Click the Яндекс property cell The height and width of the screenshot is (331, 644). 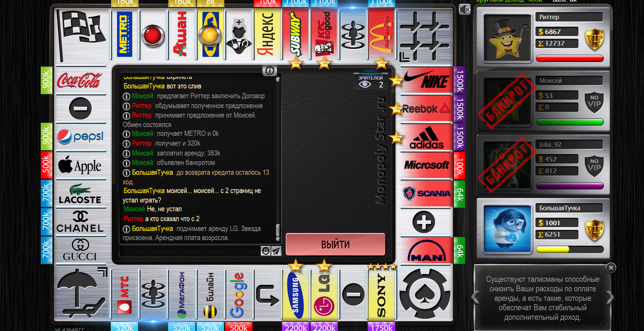coord(268,34)
